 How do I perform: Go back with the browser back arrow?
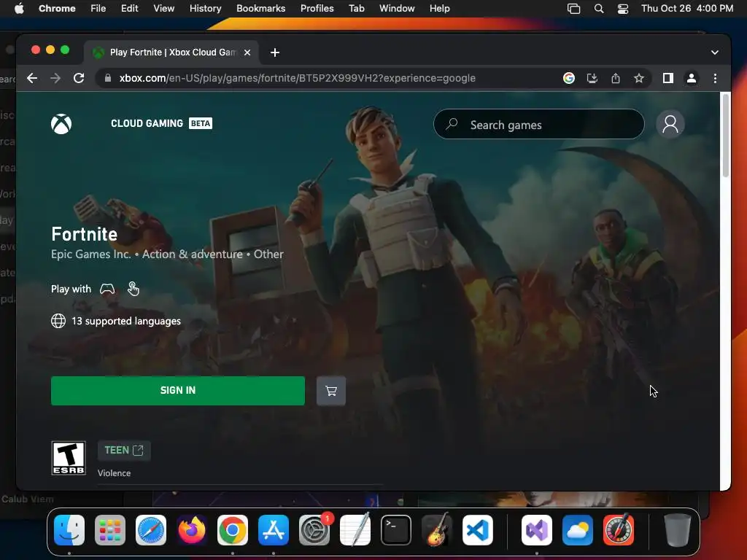click(32, 78)
